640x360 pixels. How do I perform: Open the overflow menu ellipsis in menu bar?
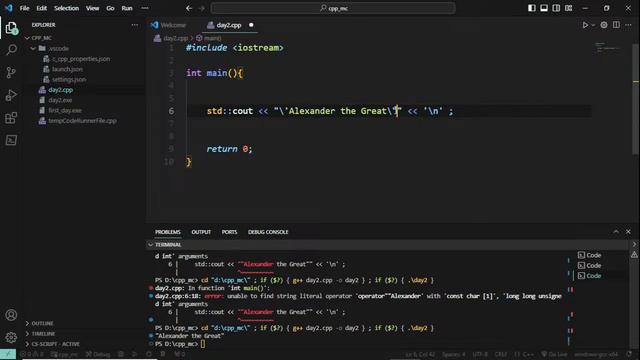pyautogui.click(x=145, y=8)
